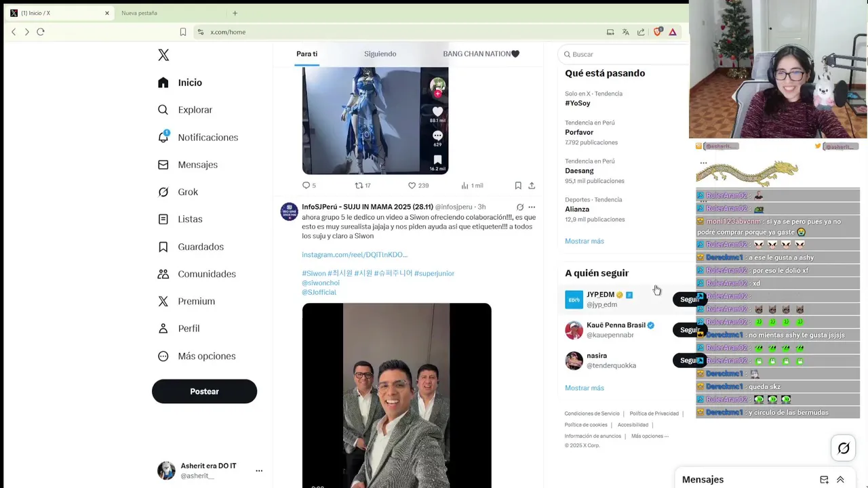Play the Grupo 5 video

[x=397, y=395]
